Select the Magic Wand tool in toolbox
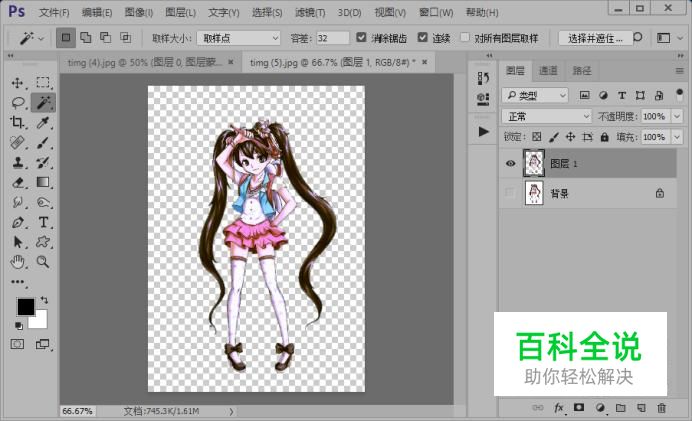Image resolution: width=692 pixels, height=421 pixels. coord(43,102)
